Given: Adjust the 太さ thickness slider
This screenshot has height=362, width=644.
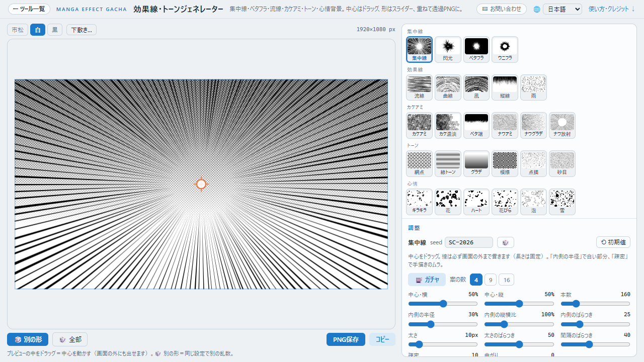Looking at the screenshot, I should tap(443, 344).
